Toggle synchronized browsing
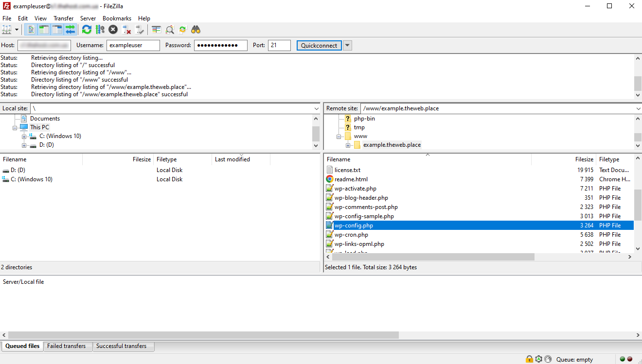This screenshot has height=364, width=642. pyautogui.click(x=182, y=30)
